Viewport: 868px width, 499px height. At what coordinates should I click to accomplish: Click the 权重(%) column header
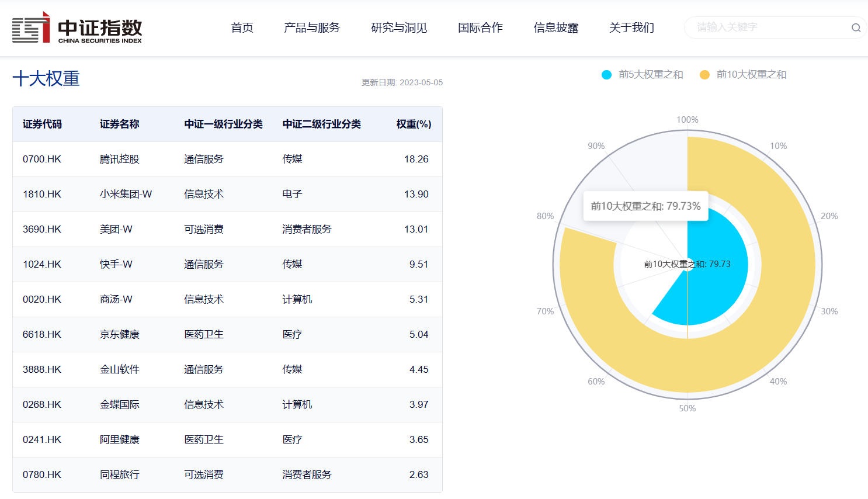pos(414,124)
